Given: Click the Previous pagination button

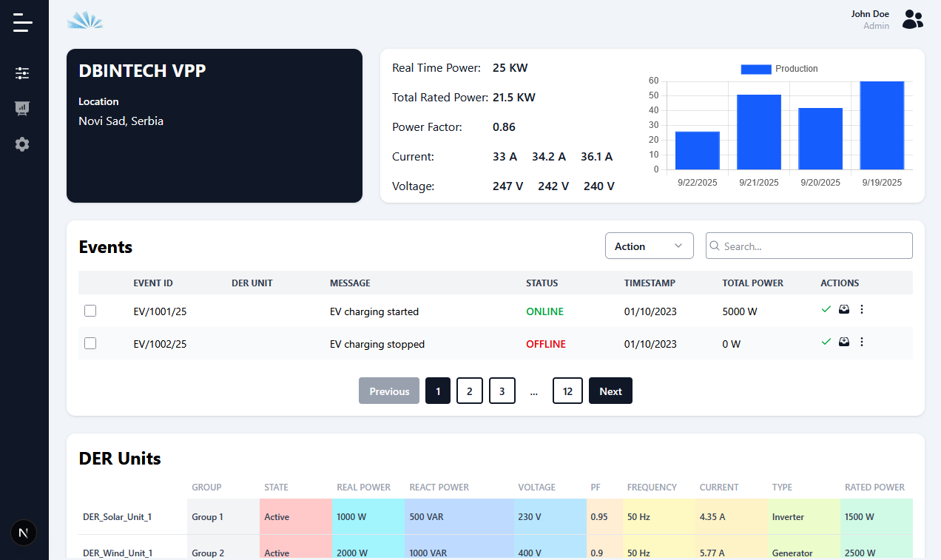Looking at the screenshot, I should click(x=389, y=391).
